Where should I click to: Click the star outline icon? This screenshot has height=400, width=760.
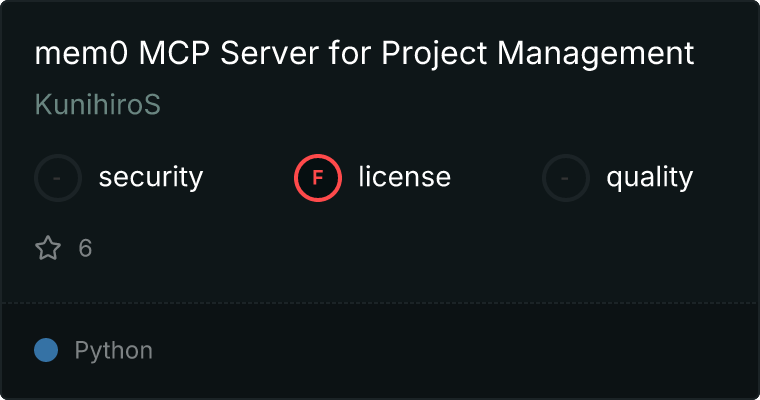point(48,248)
